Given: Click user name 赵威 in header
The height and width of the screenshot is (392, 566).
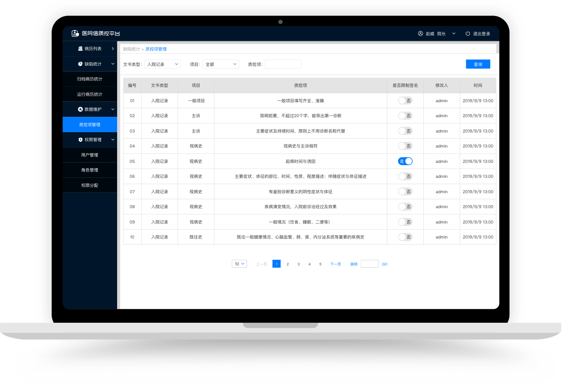Looking at the screenshot, I should click(430, 34).
